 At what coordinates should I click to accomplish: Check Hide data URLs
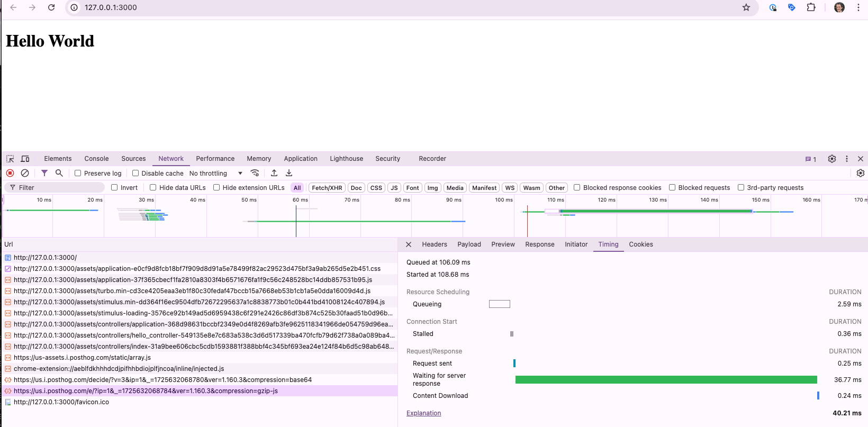(153, 187)
